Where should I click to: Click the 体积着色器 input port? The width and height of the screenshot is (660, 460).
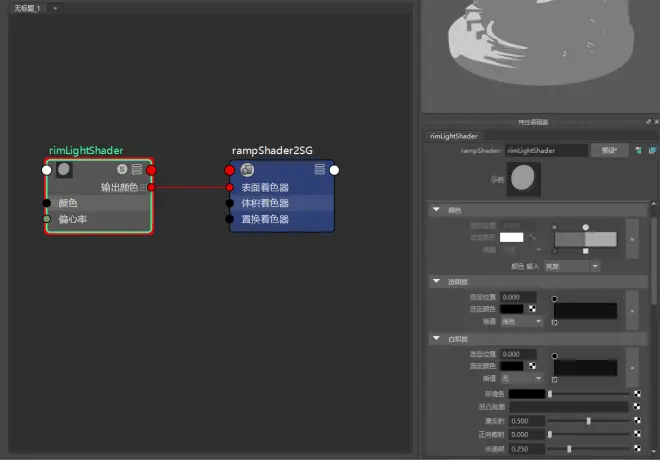point(229,203)
